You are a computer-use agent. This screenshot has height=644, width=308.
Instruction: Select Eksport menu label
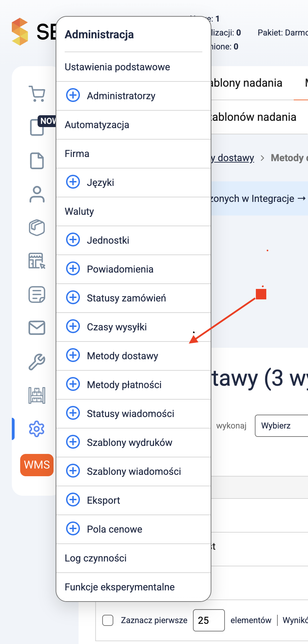point(104,501)
